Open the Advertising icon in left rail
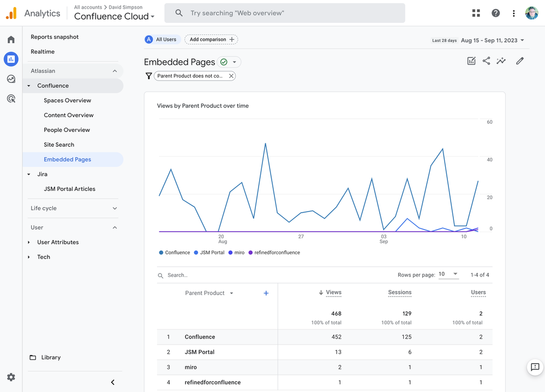The height and width of the screenshot is (392, 545). 11,99
